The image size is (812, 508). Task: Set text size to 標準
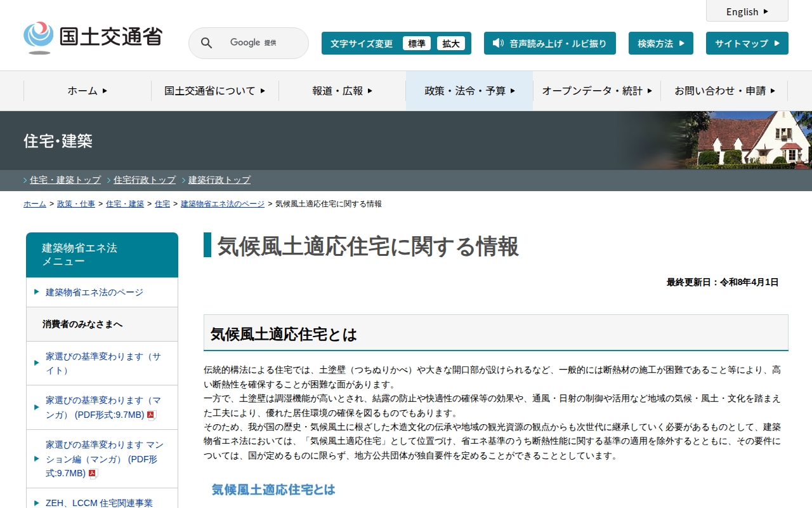pos(417,43)
